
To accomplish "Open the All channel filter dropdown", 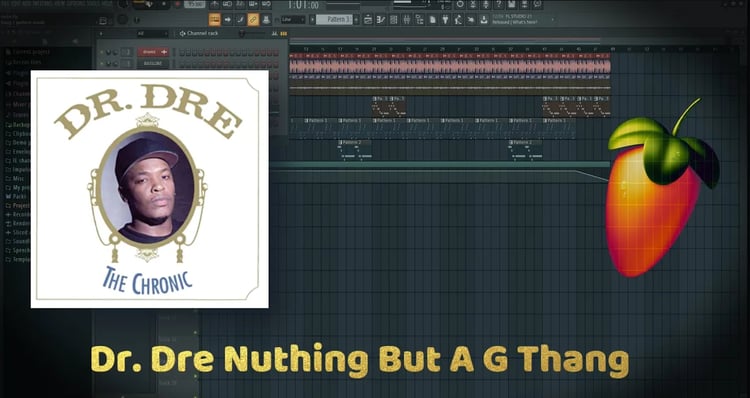I will pyautogui.click(x=152, y=33).
